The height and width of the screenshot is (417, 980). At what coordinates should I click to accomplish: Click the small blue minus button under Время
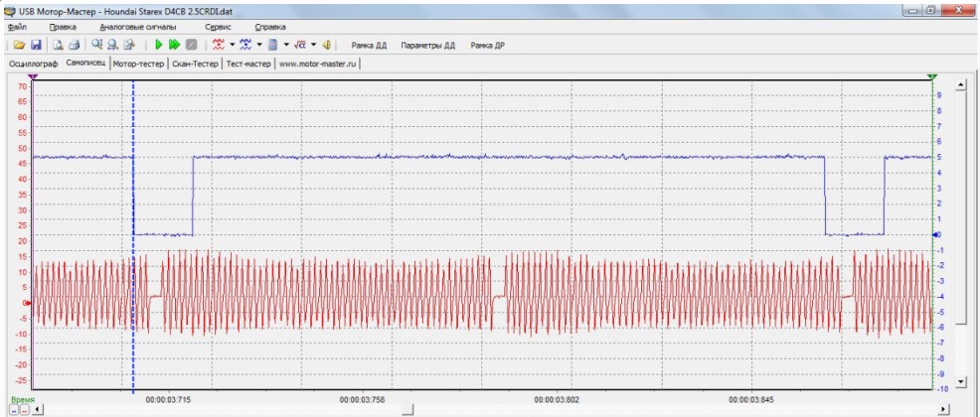[14, 410]
